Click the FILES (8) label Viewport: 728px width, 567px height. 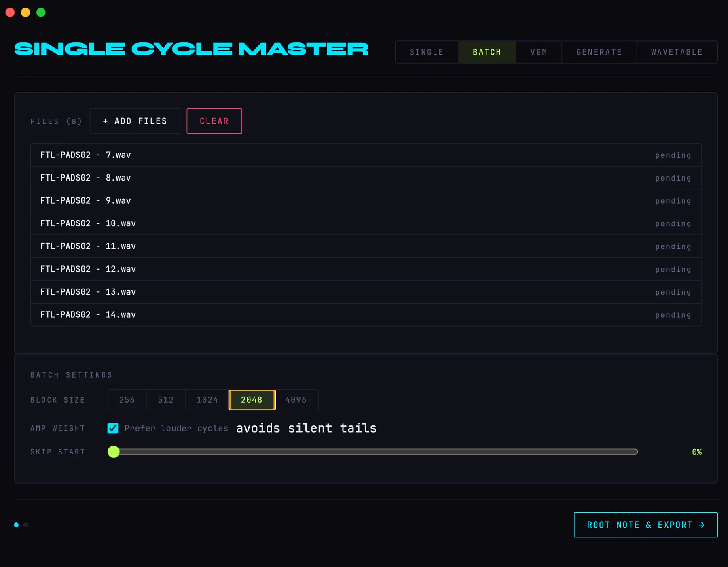pyautogui.click(x=56, y=121)
